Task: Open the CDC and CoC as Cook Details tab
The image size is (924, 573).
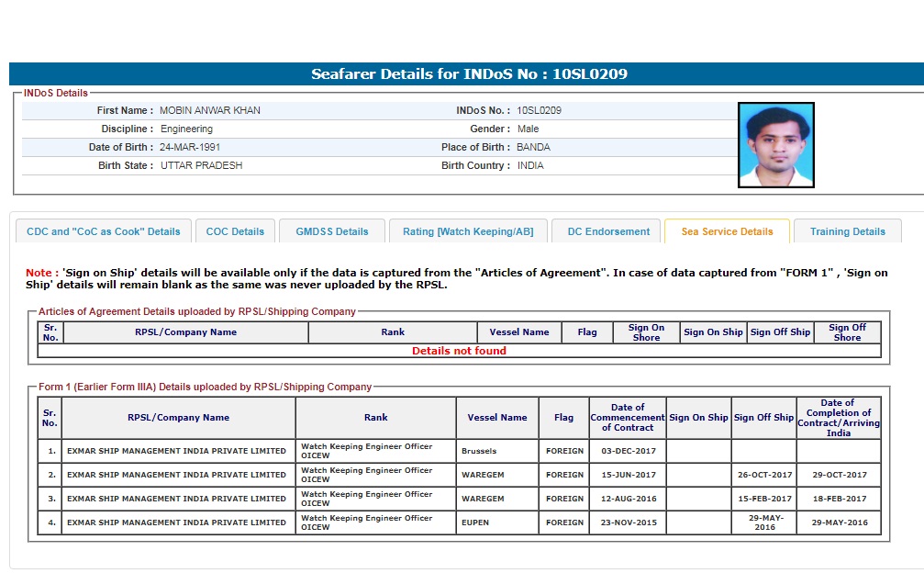Action: (104, 231)
